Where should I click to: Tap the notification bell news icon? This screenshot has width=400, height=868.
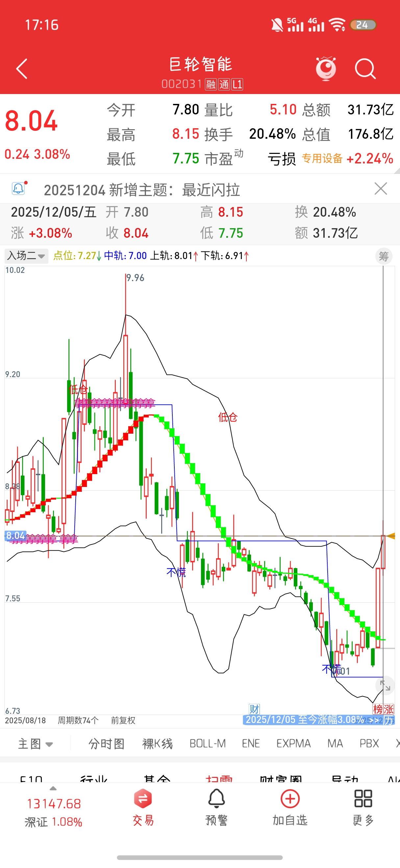pyautogui.click(x=18, y=189)
